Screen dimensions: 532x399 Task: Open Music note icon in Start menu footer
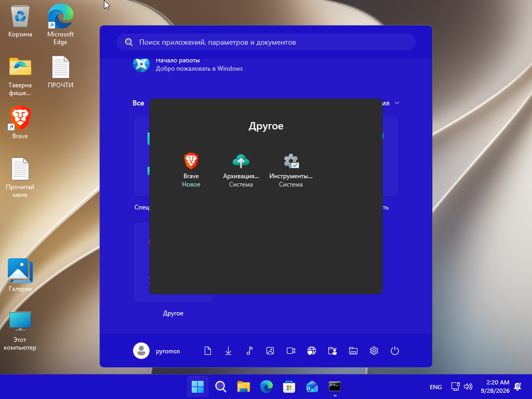pyautogui.click(x=249, y=351)
